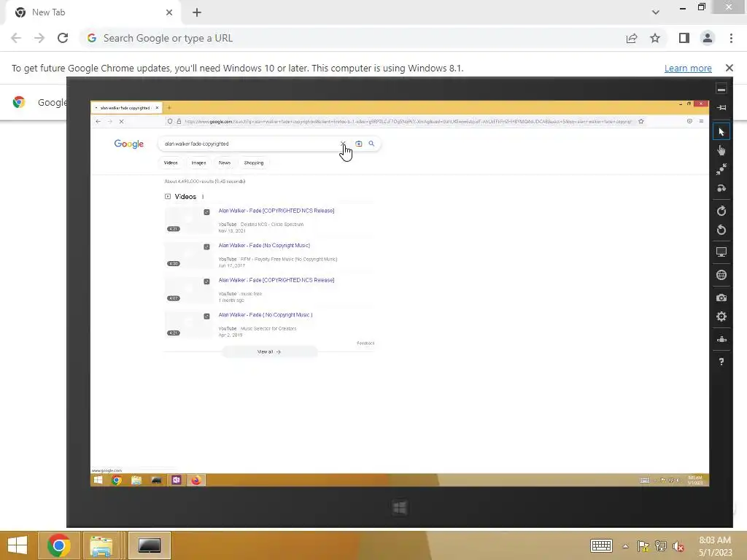Take an emulator screenshot with camera icon

[721, 297]
